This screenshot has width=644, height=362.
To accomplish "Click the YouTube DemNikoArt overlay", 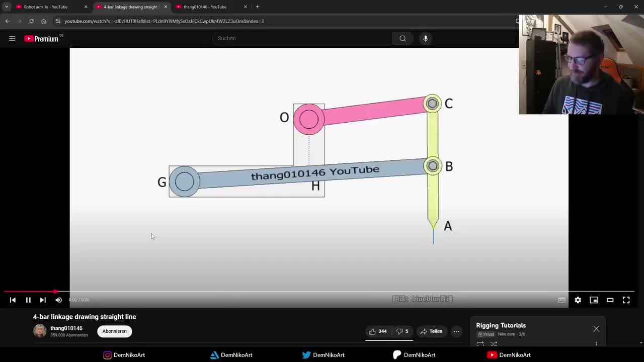I will click(509, 355).
